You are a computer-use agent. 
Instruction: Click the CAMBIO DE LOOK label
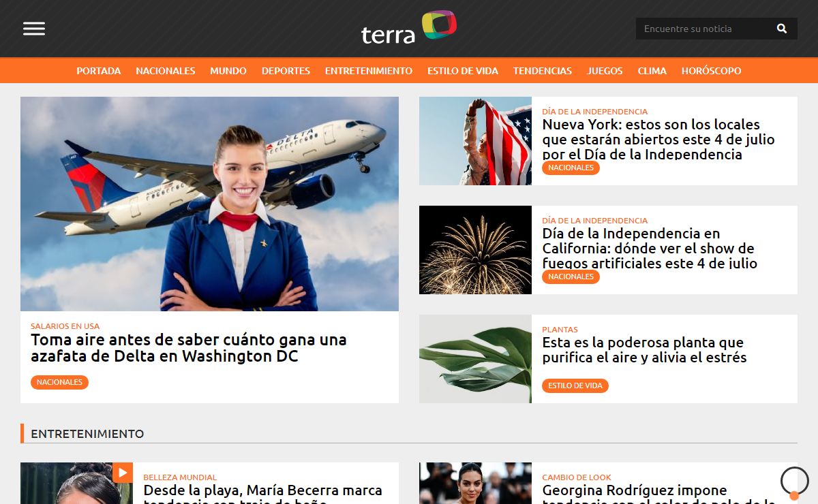click(x=577, y=477)
